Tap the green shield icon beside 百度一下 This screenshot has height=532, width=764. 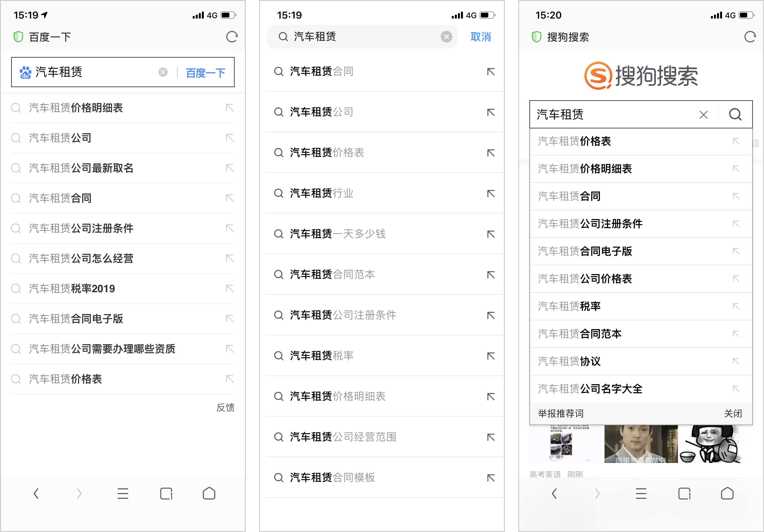coord(19,37)
